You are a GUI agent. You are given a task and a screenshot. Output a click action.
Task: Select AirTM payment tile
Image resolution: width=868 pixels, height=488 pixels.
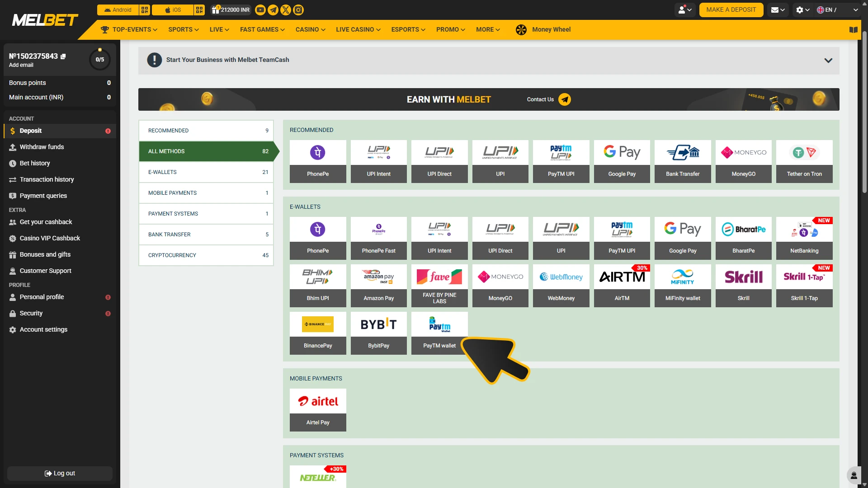click(x=622, y=286)
